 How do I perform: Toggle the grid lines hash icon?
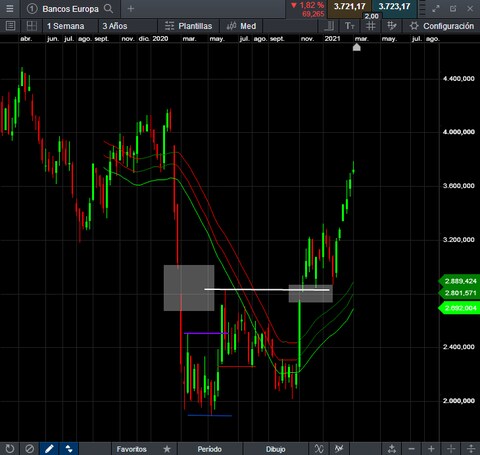point(370,26)
